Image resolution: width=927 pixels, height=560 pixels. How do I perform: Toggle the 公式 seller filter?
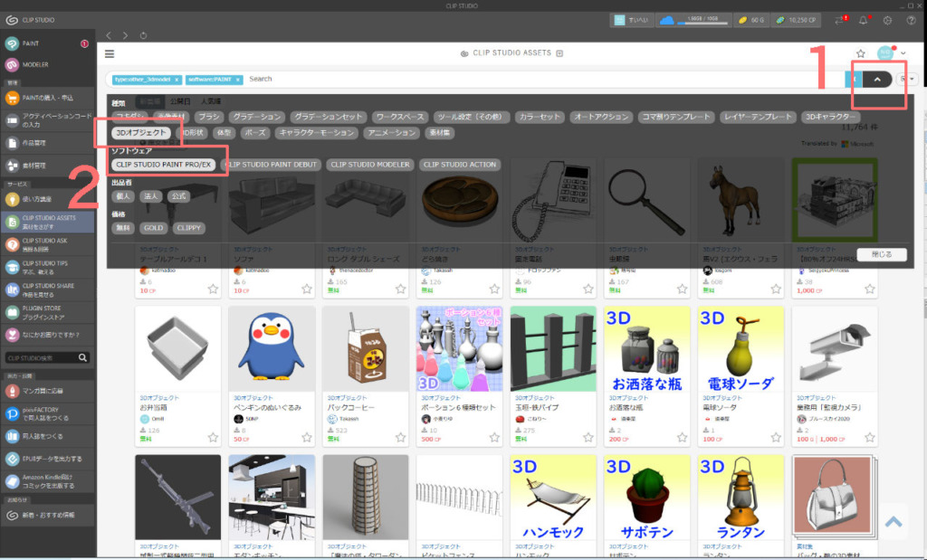(x=178, y=196)
